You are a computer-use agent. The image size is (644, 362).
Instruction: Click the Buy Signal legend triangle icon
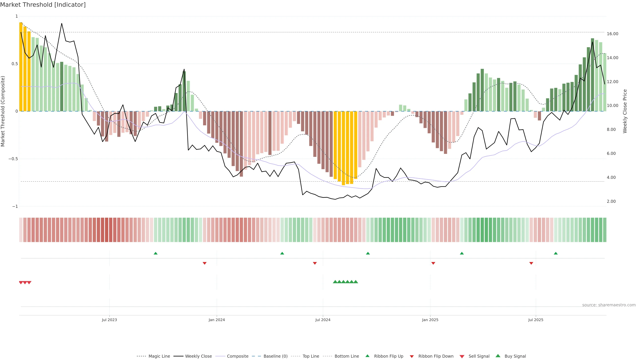pyautogui.click(x=498, y=356)
